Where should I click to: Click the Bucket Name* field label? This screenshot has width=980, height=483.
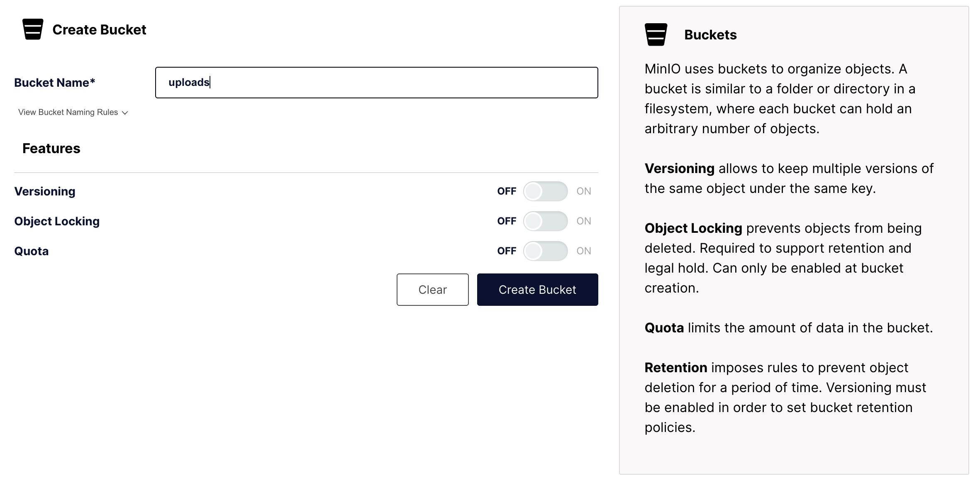55,83
